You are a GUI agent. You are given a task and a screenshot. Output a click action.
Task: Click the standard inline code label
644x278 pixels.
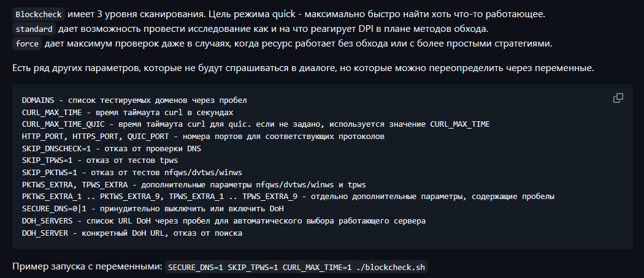point(34,29)
